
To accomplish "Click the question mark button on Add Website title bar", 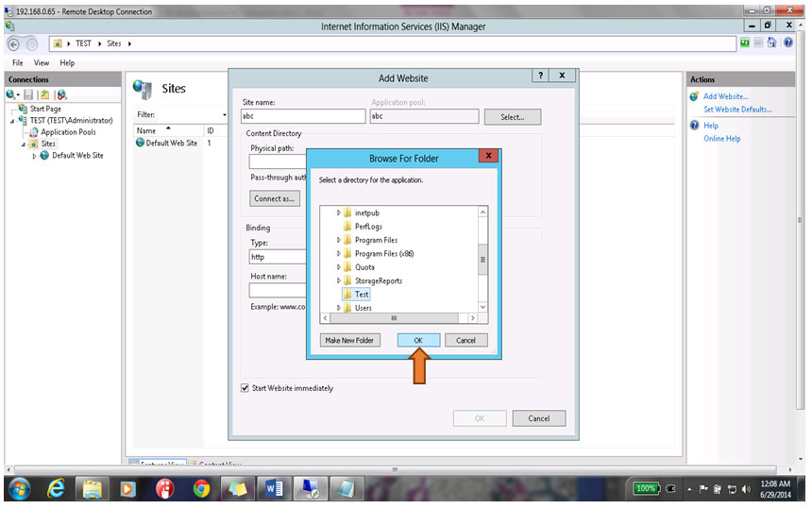I will [x=541, y=76].
